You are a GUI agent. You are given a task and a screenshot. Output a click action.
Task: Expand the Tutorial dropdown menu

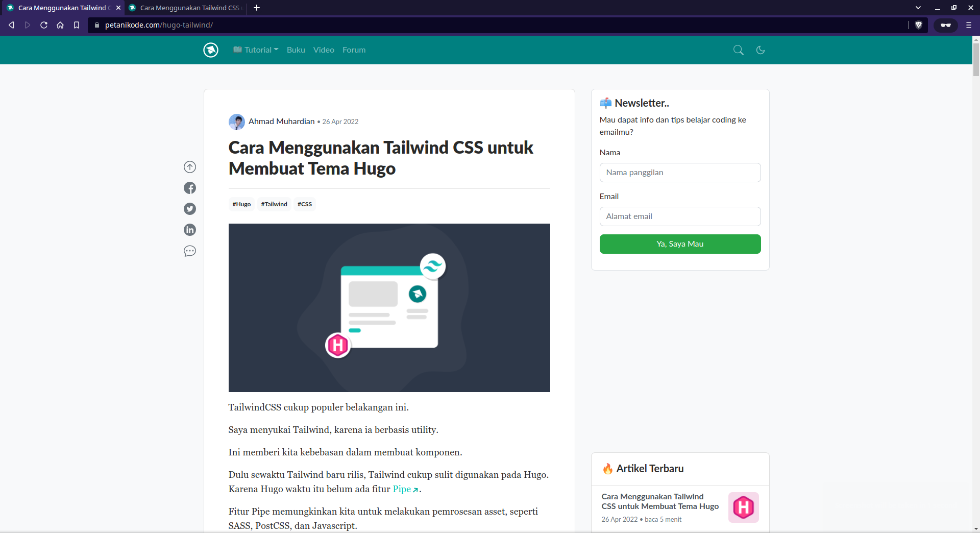pyautogui.click(x=256, y=50)
